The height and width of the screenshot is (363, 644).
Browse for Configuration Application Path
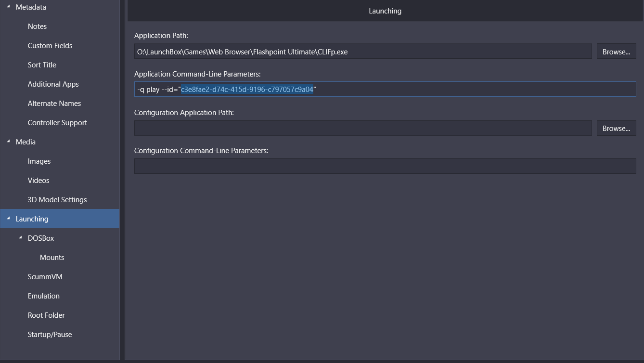click(x=616, y=129)
